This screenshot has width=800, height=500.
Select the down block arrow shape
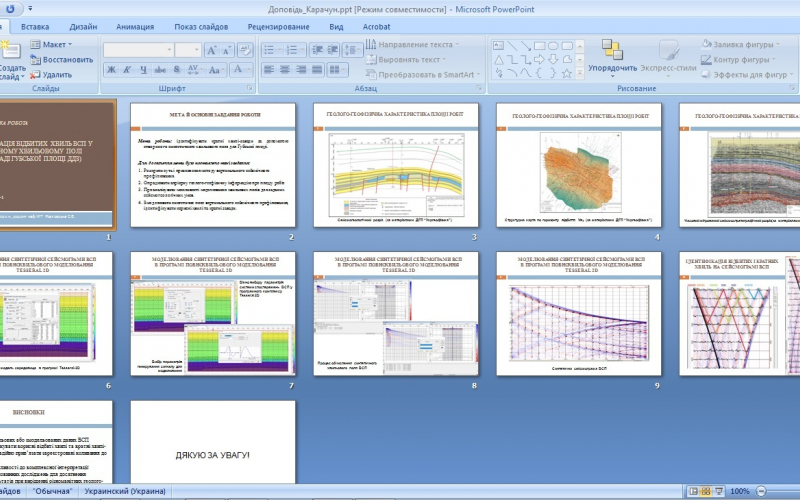pos(553,60)
